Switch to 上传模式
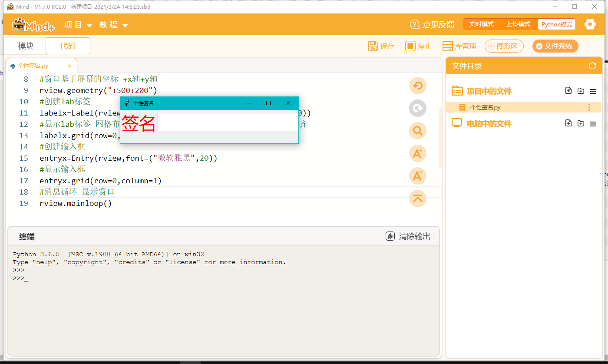The height and width of the screenshot is (364, 608). (x=518, y=24)
